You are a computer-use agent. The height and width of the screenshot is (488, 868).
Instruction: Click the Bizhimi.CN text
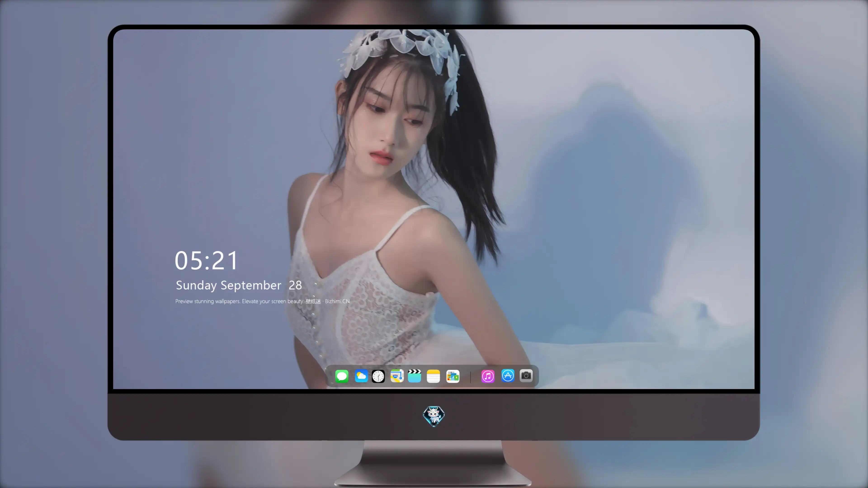[x=337, y=301]
